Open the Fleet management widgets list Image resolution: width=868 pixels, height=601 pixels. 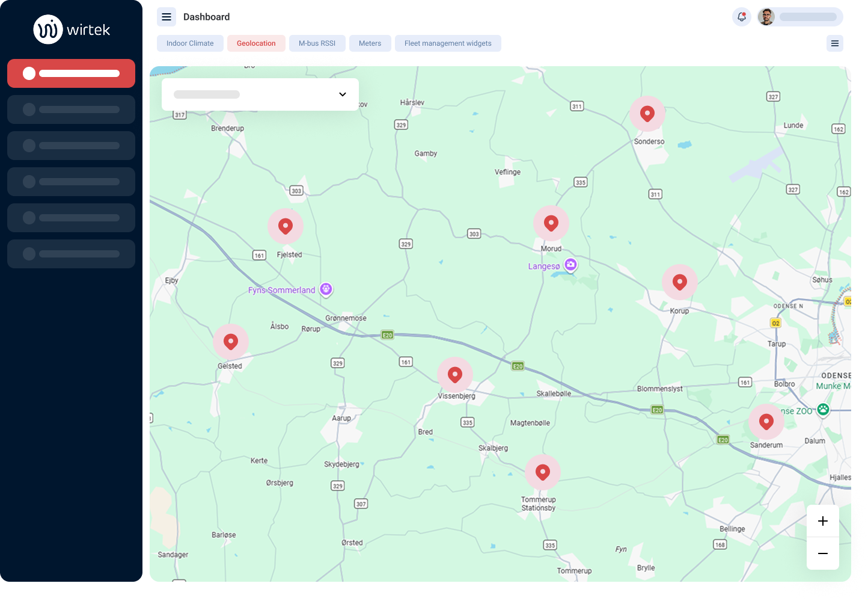tap(448, 43)
